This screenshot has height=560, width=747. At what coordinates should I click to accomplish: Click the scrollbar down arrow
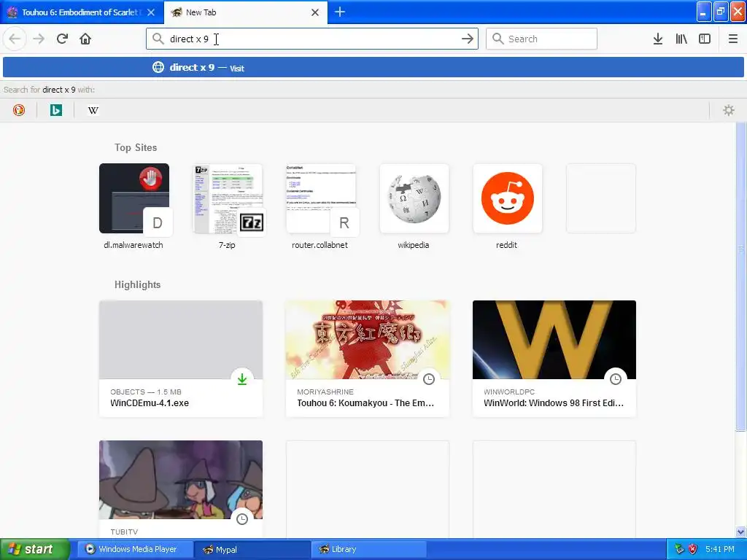tap(741, 532)
